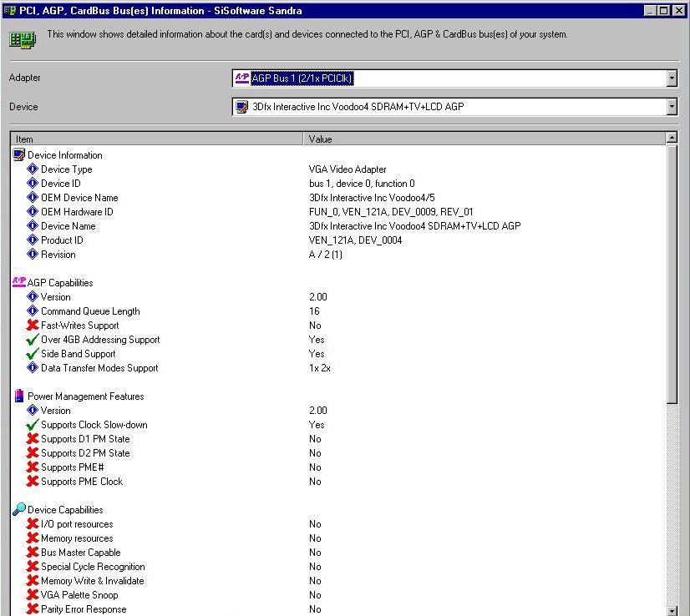
Task: Click the scrollbar down arrow
Action: pyautogui.click(x=672, y=610)
